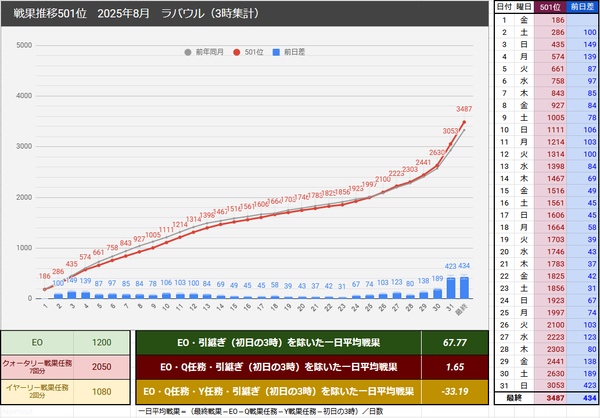Click the date cell 10 in the table

pos(504,130)
